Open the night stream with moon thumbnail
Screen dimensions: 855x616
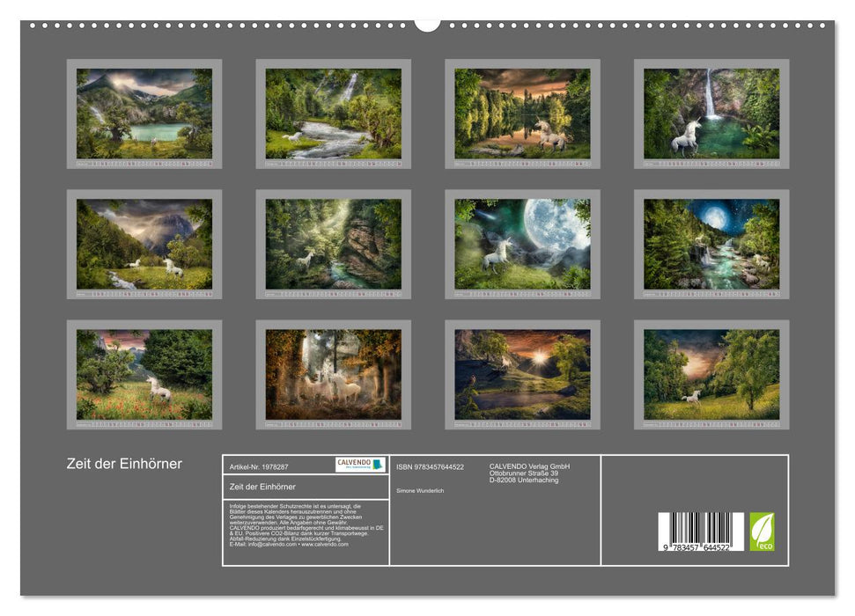711,244
